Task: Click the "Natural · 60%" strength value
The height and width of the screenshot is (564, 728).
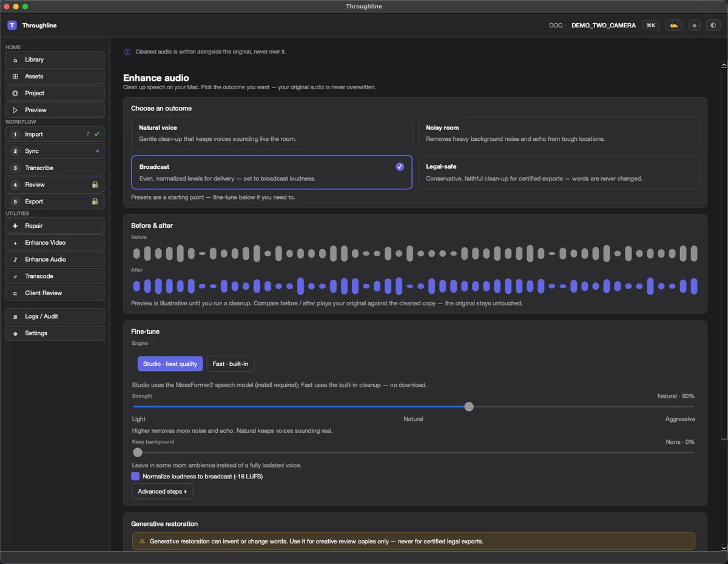Action: (676, 396)
